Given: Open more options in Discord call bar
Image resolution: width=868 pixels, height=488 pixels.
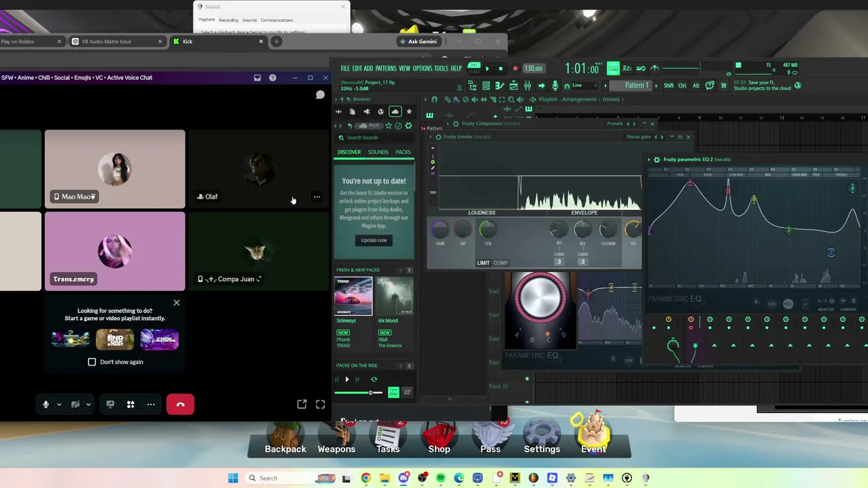Looking at the screenshot, I should [151, 405].
